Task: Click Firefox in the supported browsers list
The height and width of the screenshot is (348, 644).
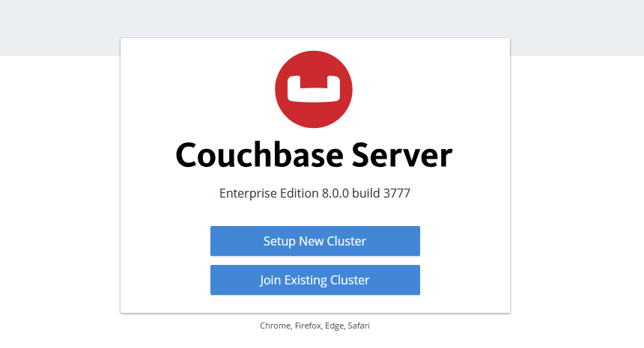Action: click(307, 326)
